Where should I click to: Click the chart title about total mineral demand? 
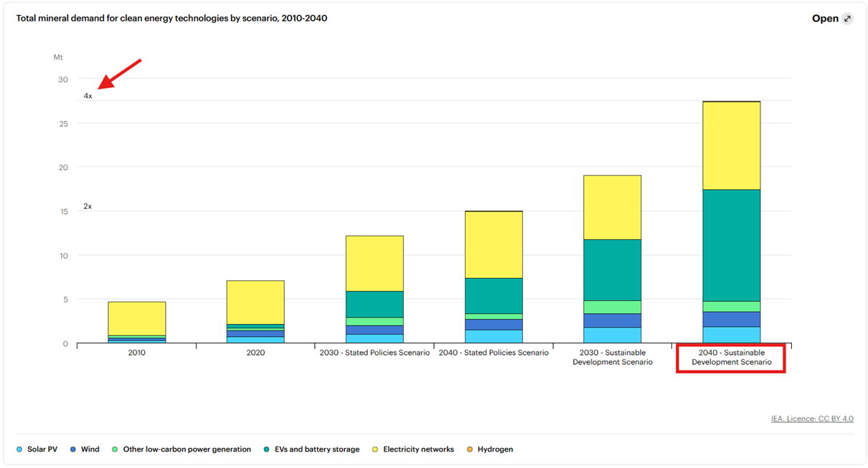click(171, 18)
